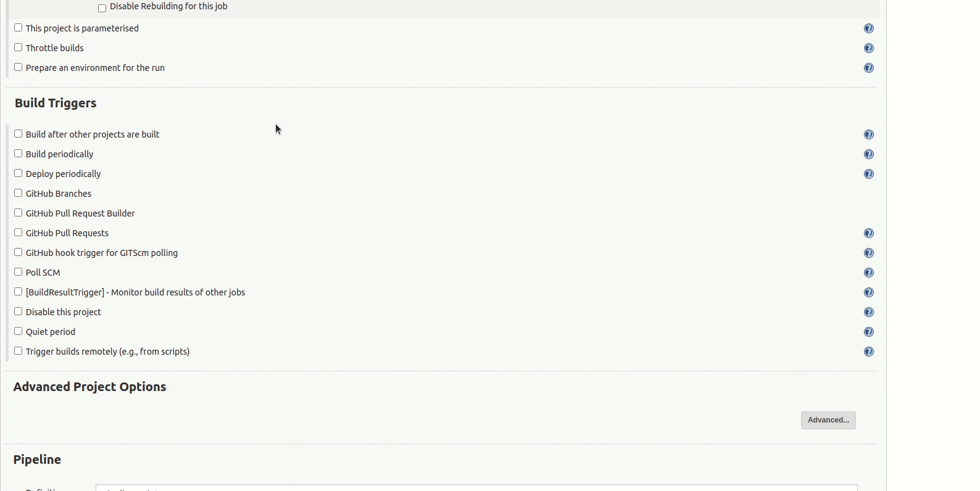This screenshot has width=980, height=491.
Task: Open help for GitHub hook trigger
Action: pyautogui.click(x=869, y=253)
